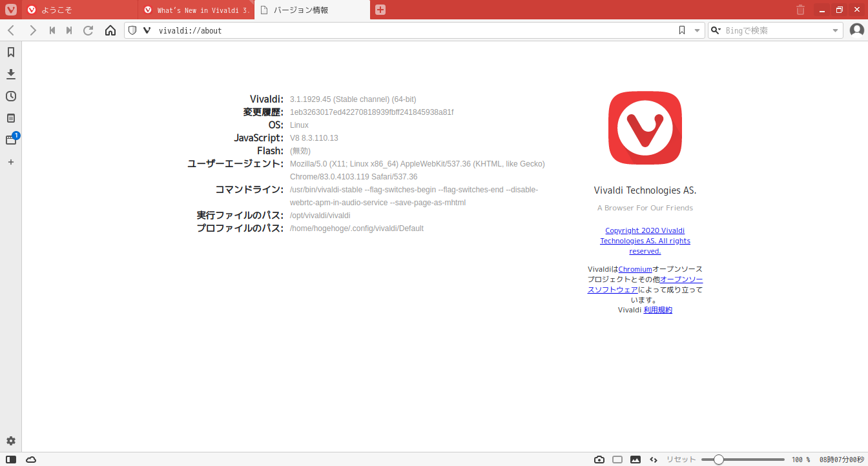The width and height of the screenshot is (868, 466).
Task: Expand the search history dropdown arrow
Action: click(835, 30)
